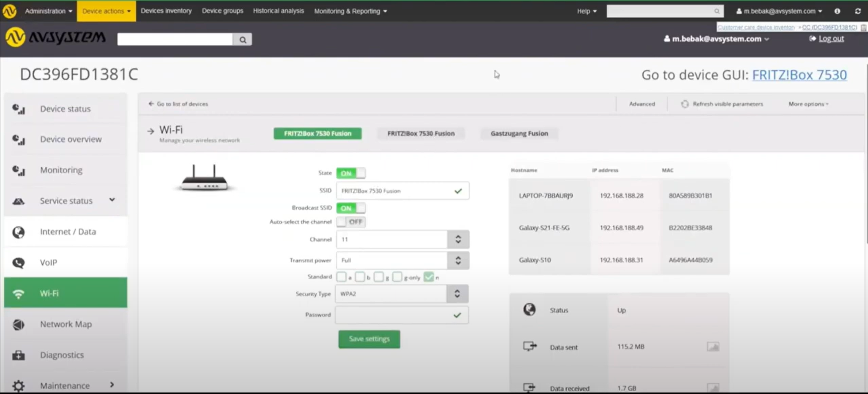Screen dimensions: 868x394
Task: Open the Security Type dropdown
Action: coord(401,294)
